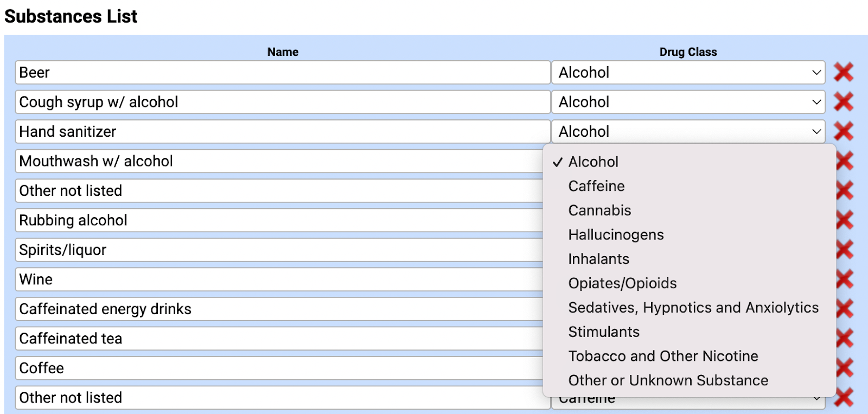Remove the Caffeinated tea row

click(846, 339)
